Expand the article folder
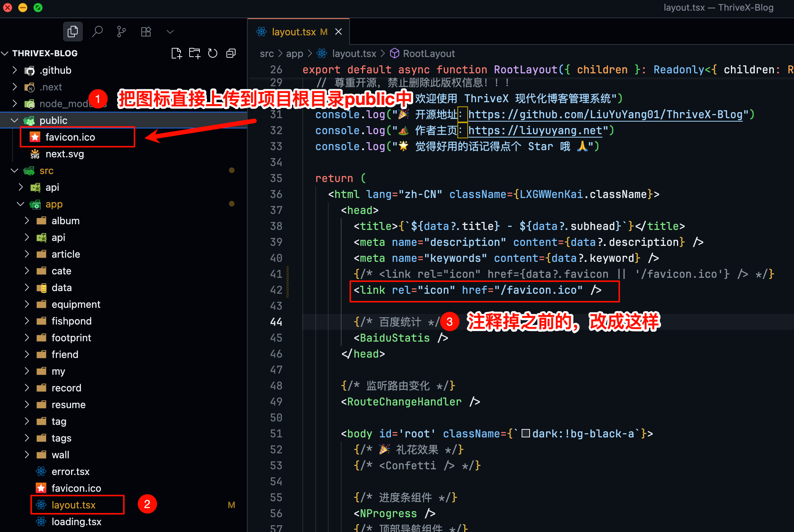 [27, 254]
